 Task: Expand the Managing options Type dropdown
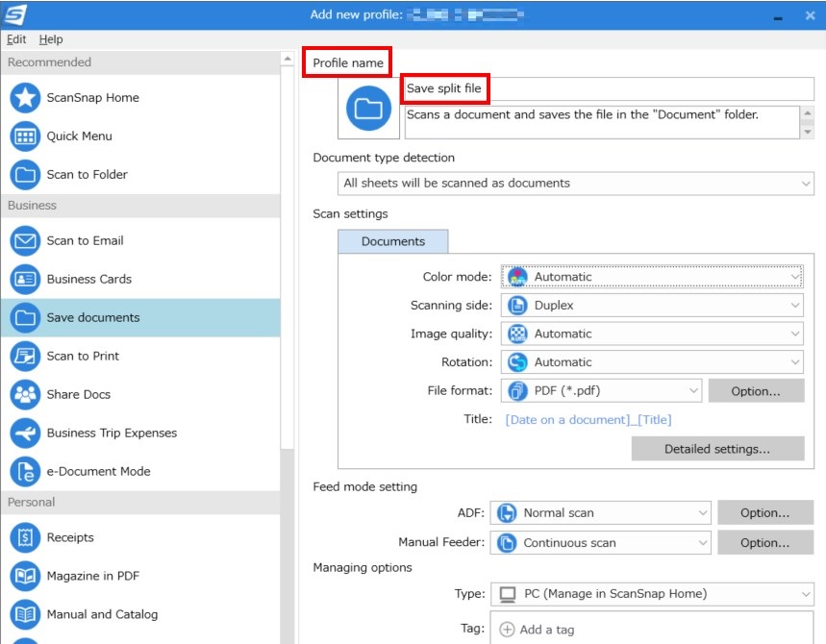[652, 594]
